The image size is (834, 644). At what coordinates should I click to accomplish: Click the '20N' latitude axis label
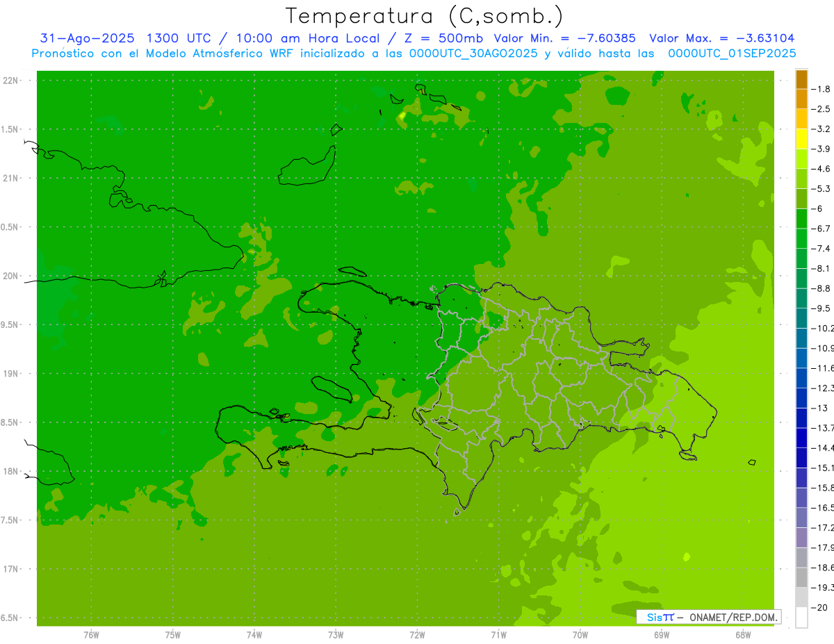coord(11,276)
